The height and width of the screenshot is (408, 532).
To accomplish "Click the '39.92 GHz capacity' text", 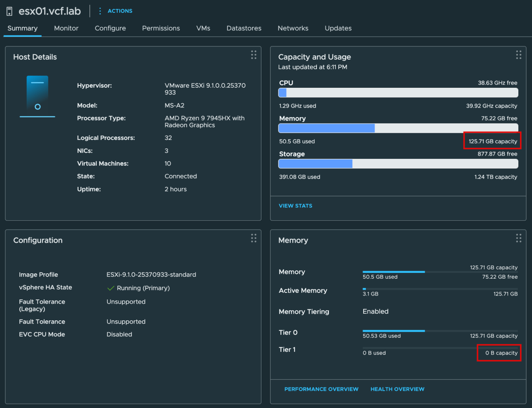I will coord(492,106).
